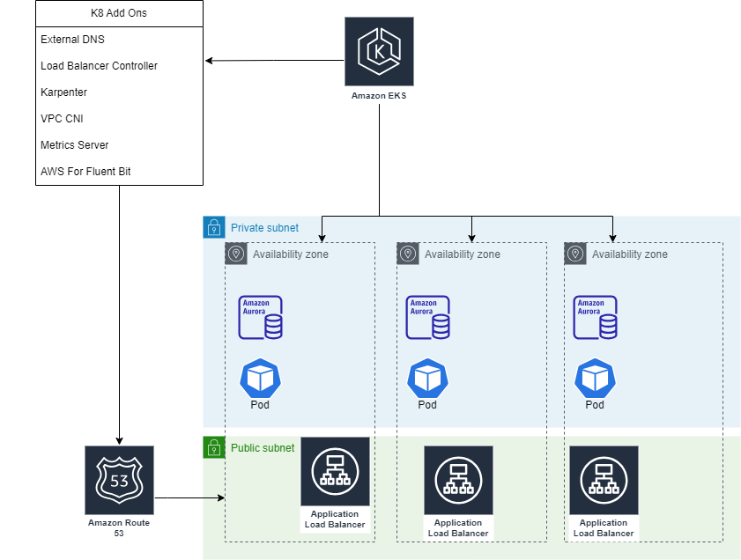Click the Amazon EKS icon
The height and width of the screenshot is (560, 741).
[379, 51]
